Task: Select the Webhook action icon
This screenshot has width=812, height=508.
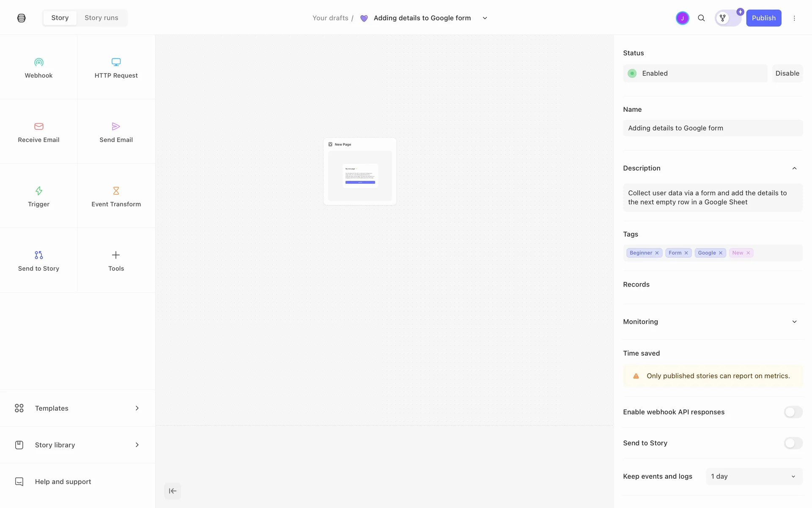Action: click(38, 63)
